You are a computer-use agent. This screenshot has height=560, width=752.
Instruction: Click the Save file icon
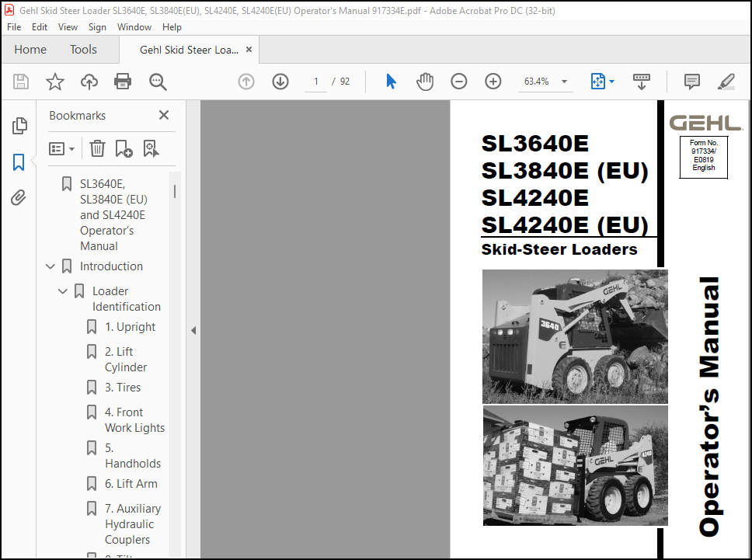click(x=21, y=82)
